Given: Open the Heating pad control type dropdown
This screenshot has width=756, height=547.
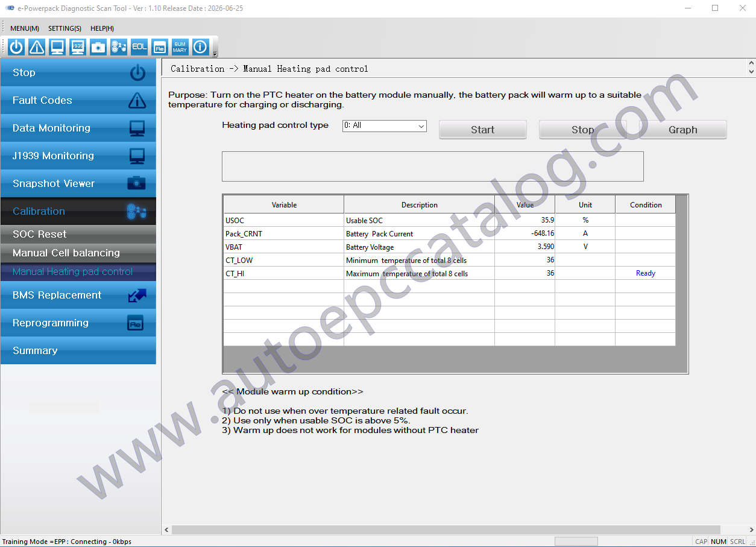Looking at the screenshot, I should pyautogui.click(x=384, y=125).
